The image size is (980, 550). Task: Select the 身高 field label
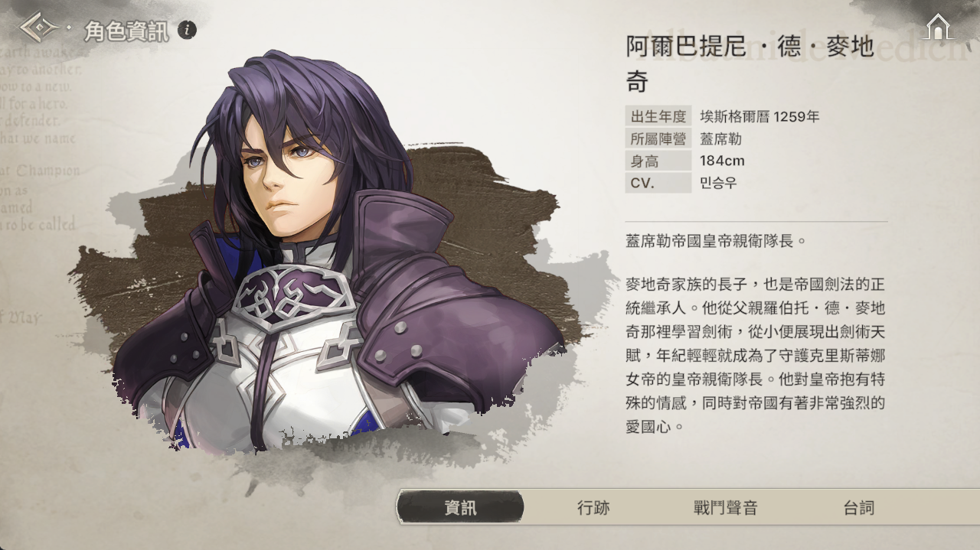coord(658,161)
